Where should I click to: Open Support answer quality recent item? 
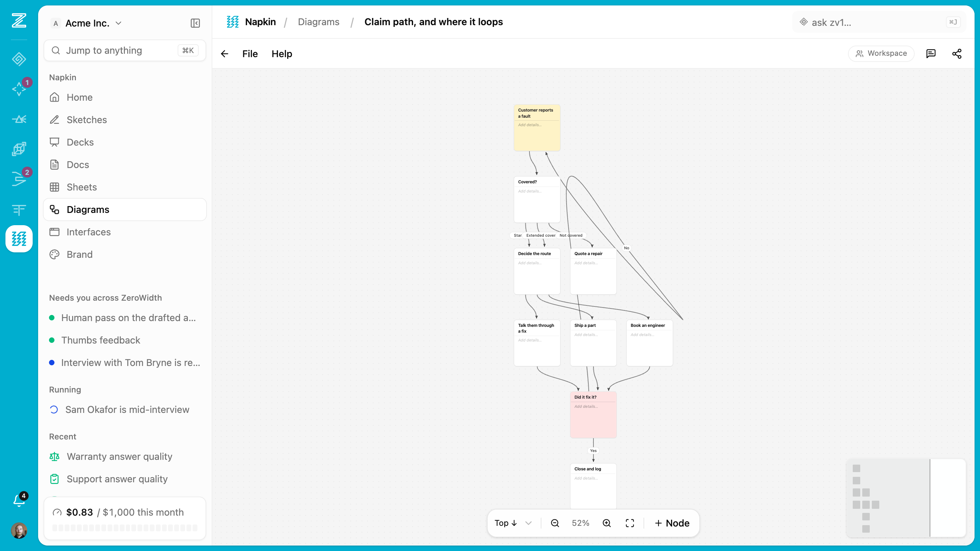125,479
